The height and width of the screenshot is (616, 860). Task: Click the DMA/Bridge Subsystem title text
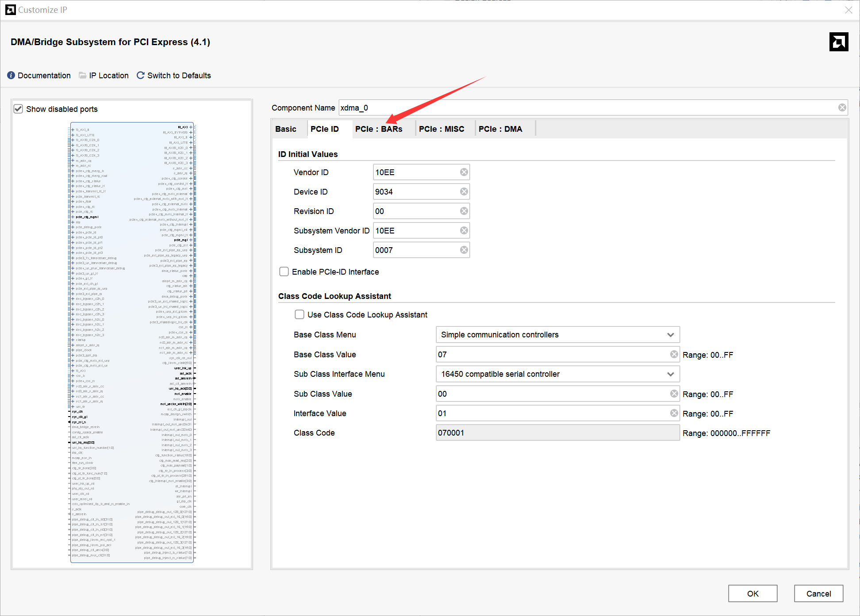(111, 42)
